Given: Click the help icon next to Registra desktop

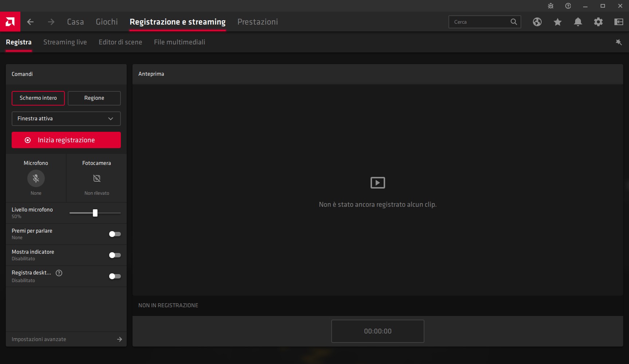Looking at the screenshot, I should 59,273.
